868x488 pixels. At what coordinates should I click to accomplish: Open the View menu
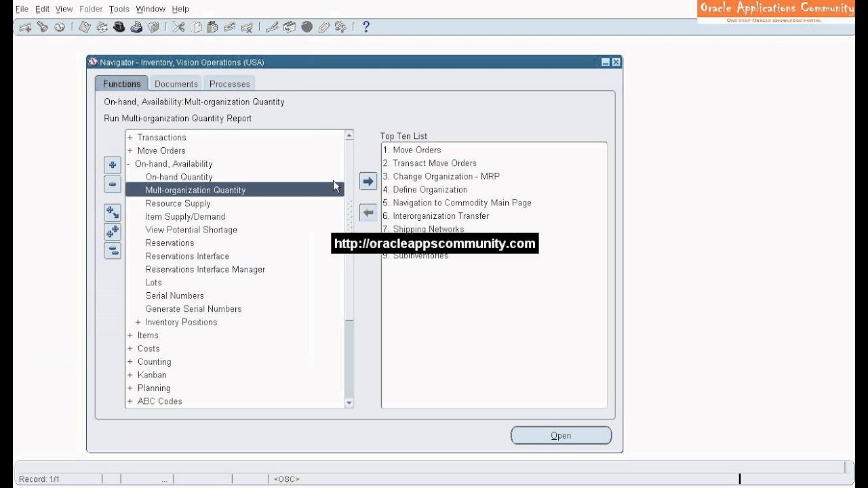(x=64, y=9)
